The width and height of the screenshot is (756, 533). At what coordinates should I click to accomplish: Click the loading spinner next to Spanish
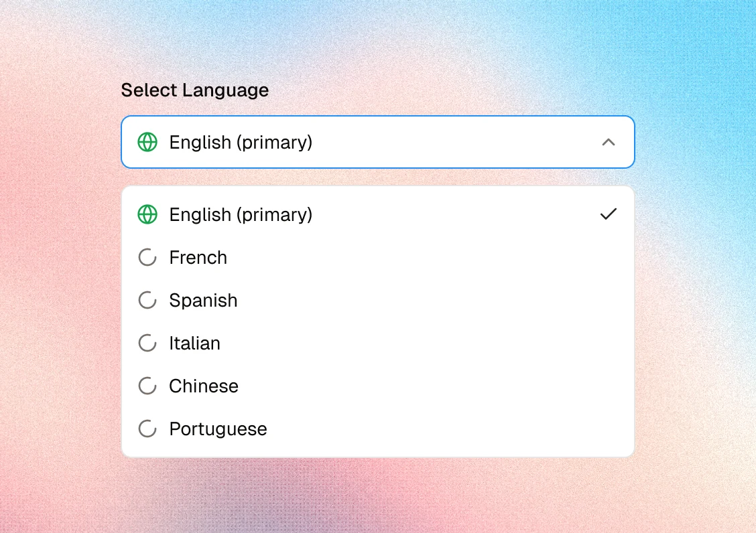[x=147, y=300]
